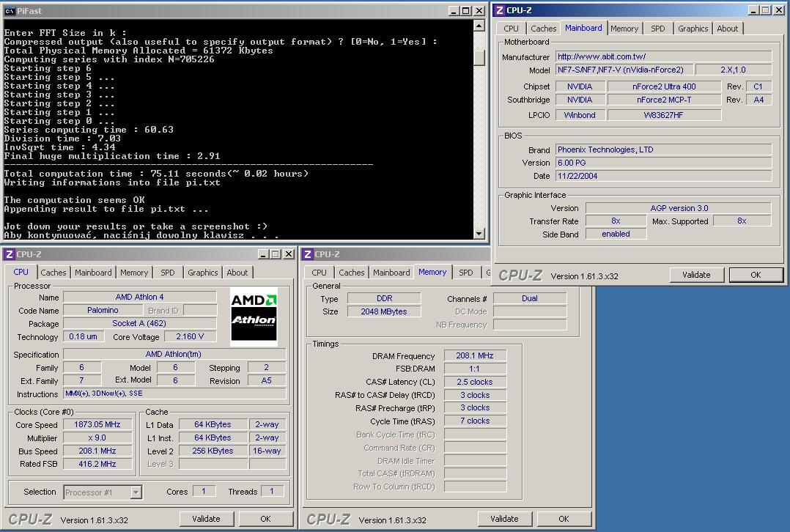
Task: Open SPD tab in the Processor CPU-Z window
Action: [x=167, y=273]
